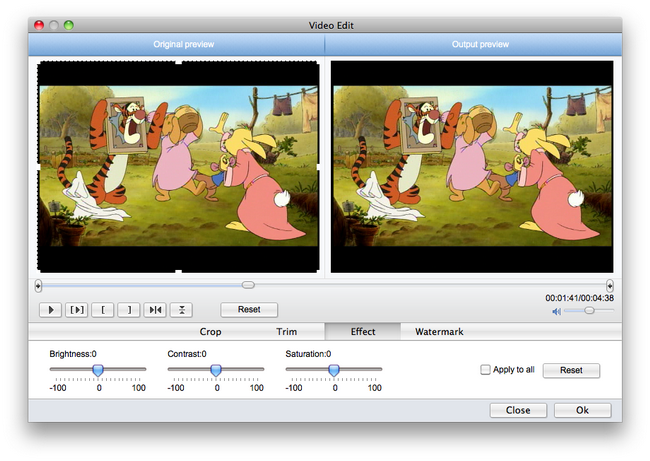The height and width of the screenshot is (461, 650).
Task: Click the Saturation slider handle
Action: click(x=334, y=370)
